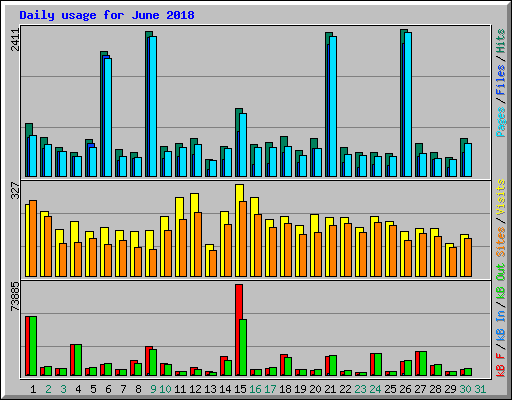Click the Visits legend label

[501, 197]
